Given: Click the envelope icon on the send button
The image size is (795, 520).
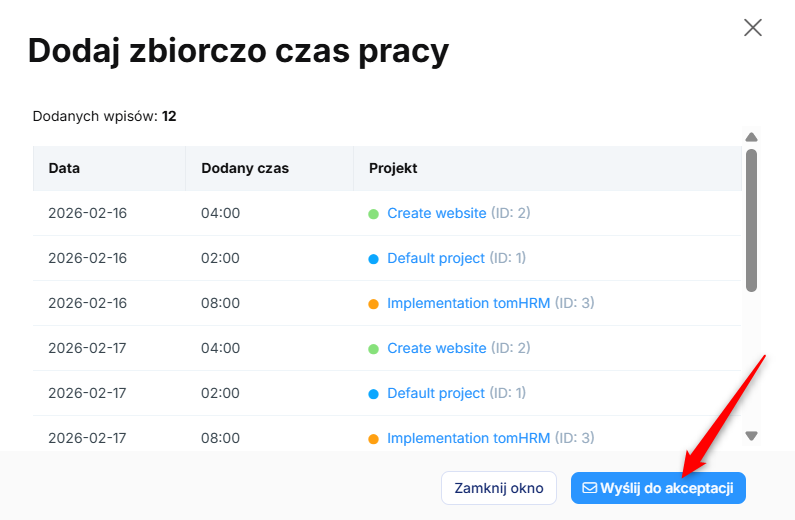Looking at the screenshot, I should point(589,488).
